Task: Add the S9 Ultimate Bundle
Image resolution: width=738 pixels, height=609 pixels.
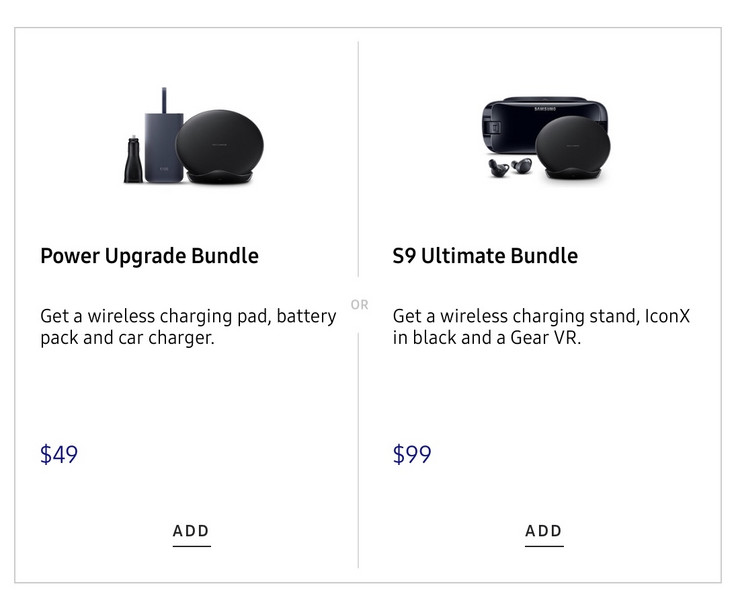Action: point(544,532)
